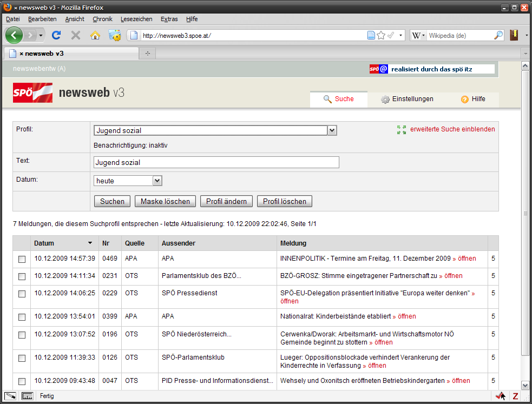Click the erweiterte Suche einblenden link
Viewport: 532px width, 404px height.
tap(452, 129)
